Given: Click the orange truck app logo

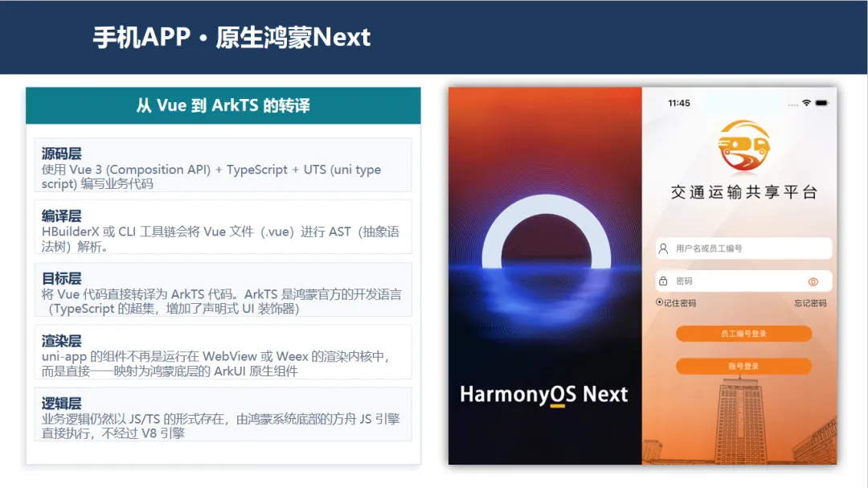Looking at the screenshot, I should [743, 146].
